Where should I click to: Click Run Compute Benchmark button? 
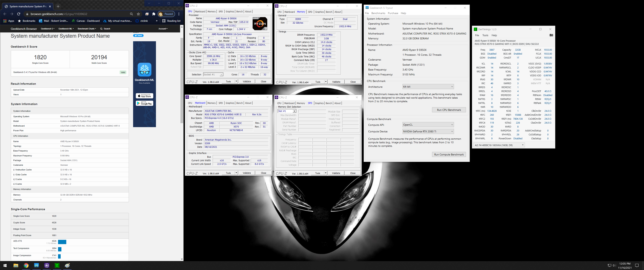[449, 154]
